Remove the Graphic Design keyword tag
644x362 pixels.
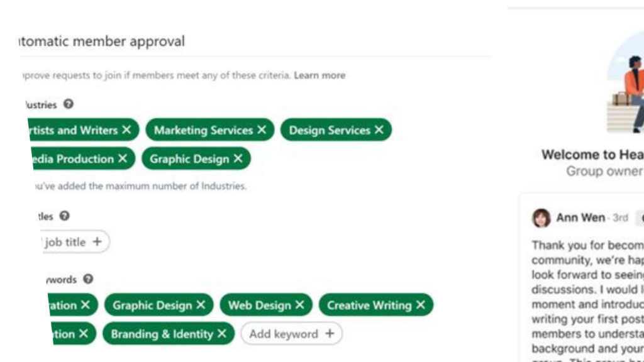point(201,305)
